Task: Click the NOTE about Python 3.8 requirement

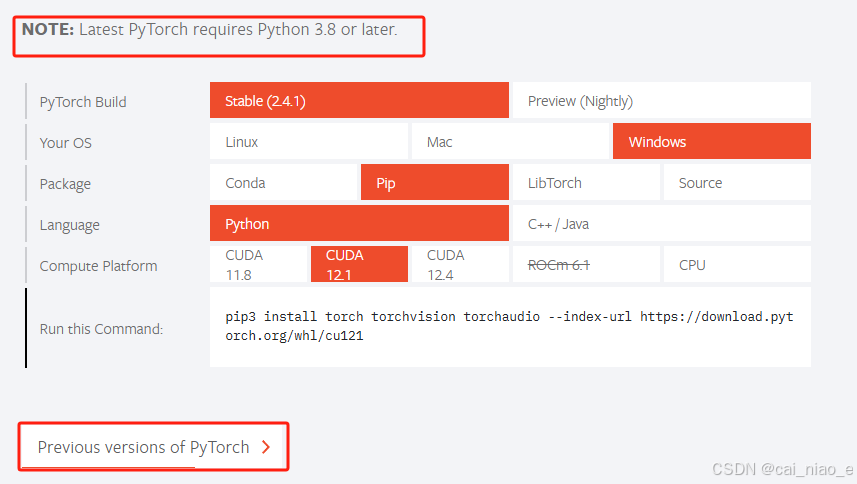Action: click(209, 29)
